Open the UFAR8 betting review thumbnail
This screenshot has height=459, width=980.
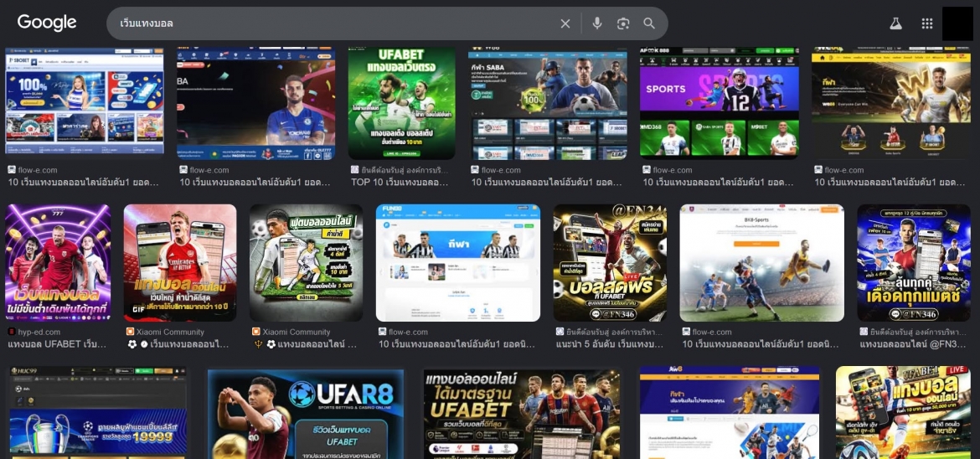(x=306, y=414)
